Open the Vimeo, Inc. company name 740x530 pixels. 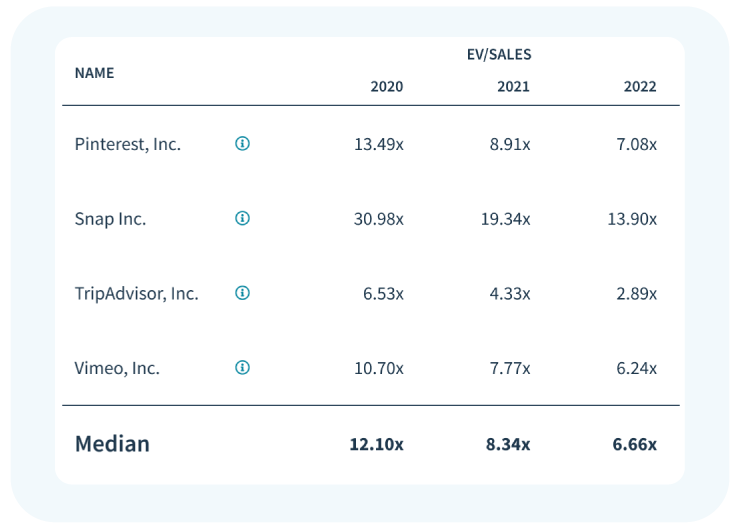click(x=117, y=369)
